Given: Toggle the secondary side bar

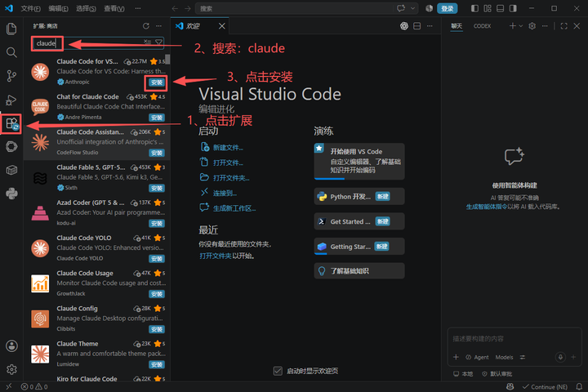Looking at the screenshot, I should point(513,8).
